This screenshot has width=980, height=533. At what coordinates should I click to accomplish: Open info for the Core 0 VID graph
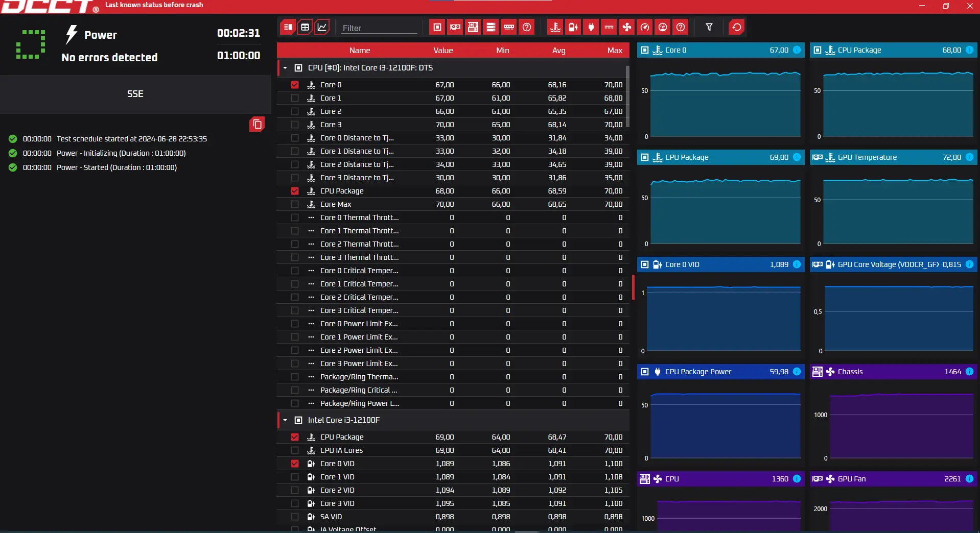[x=797, y=264]
